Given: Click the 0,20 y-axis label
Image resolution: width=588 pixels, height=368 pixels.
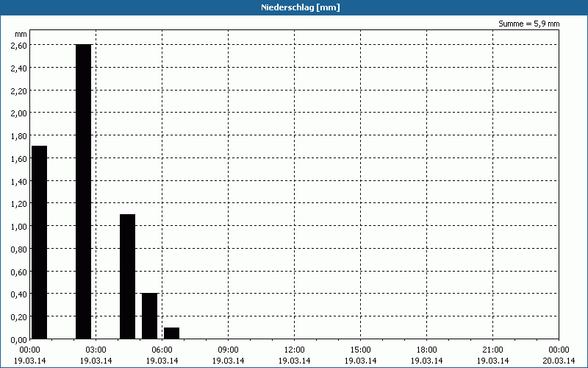Looking at the screenshot, I should (19, 317).
